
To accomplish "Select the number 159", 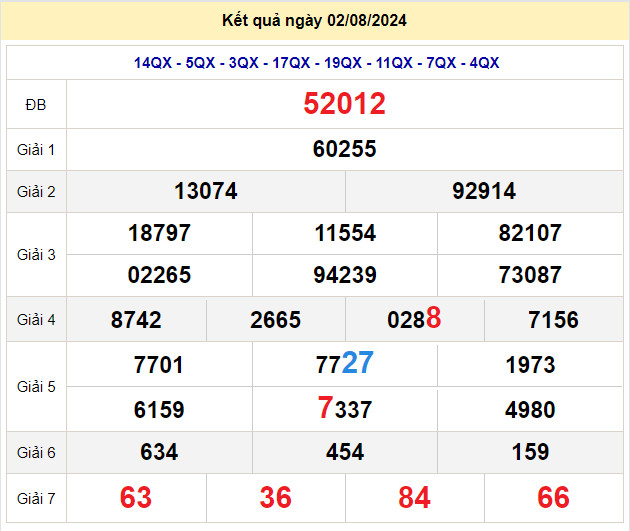I will (530, 452).
